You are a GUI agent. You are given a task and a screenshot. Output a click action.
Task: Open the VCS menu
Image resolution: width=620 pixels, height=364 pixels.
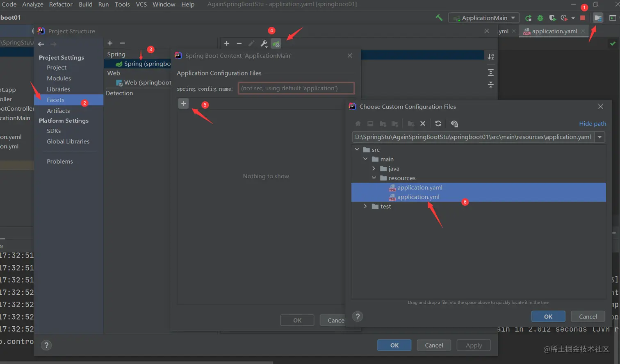point(141,4)
